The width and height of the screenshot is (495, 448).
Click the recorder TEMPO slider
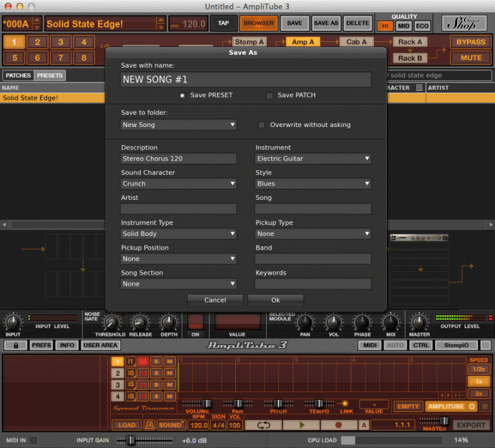319,404
